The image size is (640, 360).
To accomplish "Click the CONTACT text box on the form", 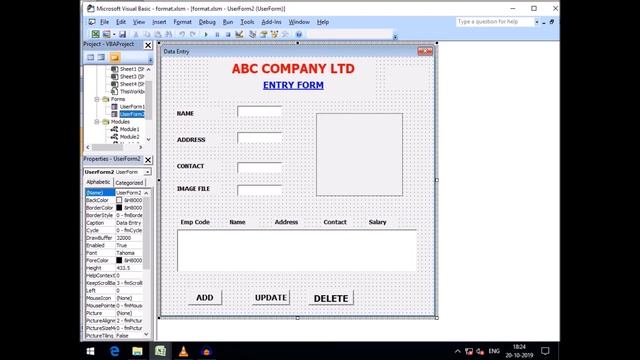I will tap(260, 167).
